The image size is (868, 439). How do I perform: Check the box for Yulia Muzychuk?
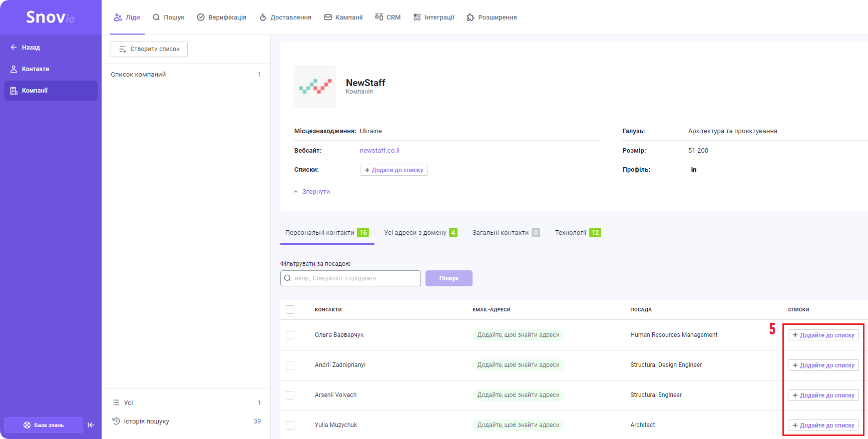[290, 425]
